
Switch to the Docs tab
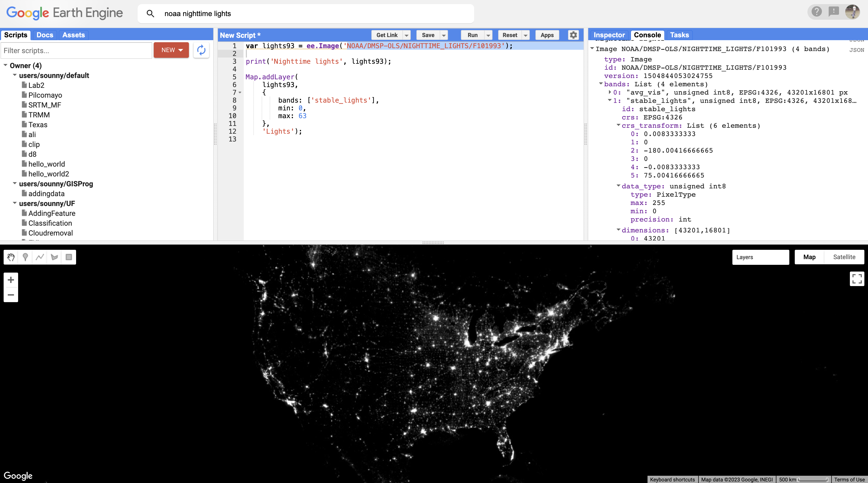pyautogui.click(x=45, y=35)
